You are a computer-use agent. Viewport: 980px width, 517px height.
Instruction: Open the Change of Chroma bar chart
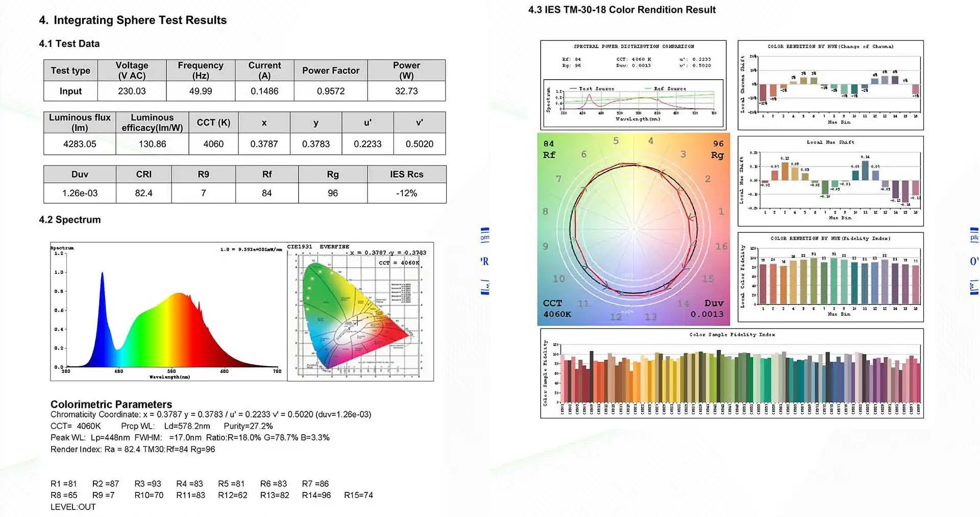coord(830,85)
